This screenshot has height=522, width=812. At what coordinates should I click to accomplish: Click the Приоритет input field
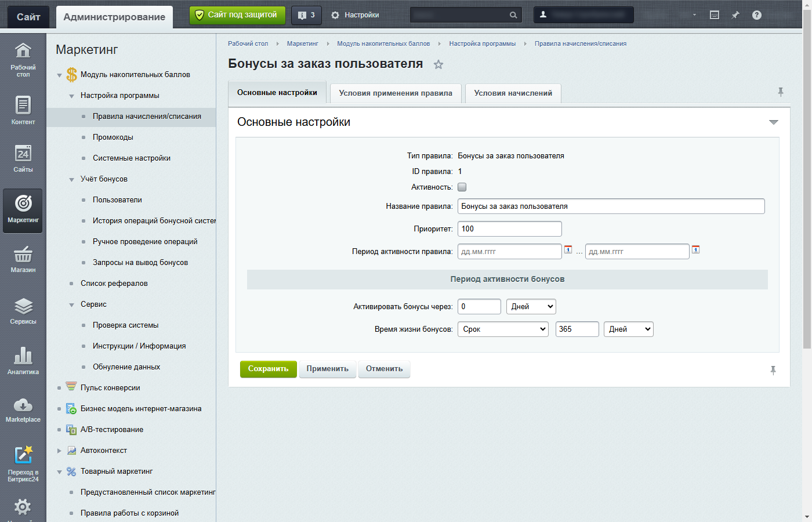(x=510, y=229)
